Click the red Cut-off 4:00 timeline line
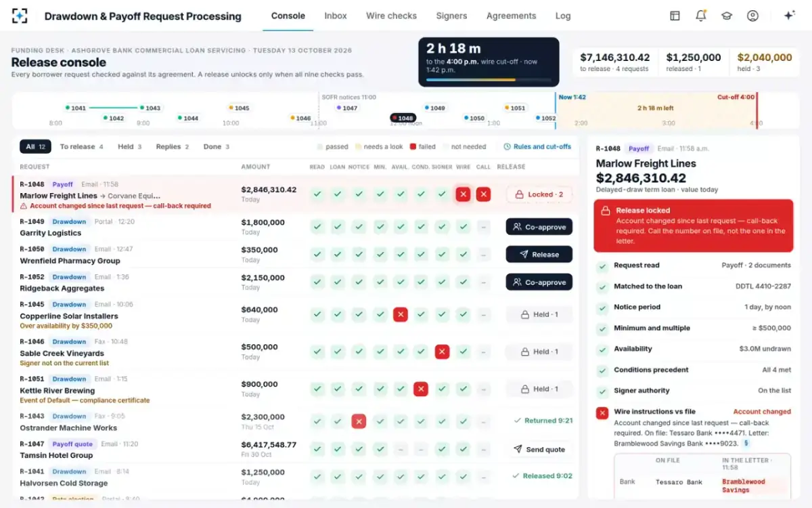The image size is (812, 508). [757, 110]
